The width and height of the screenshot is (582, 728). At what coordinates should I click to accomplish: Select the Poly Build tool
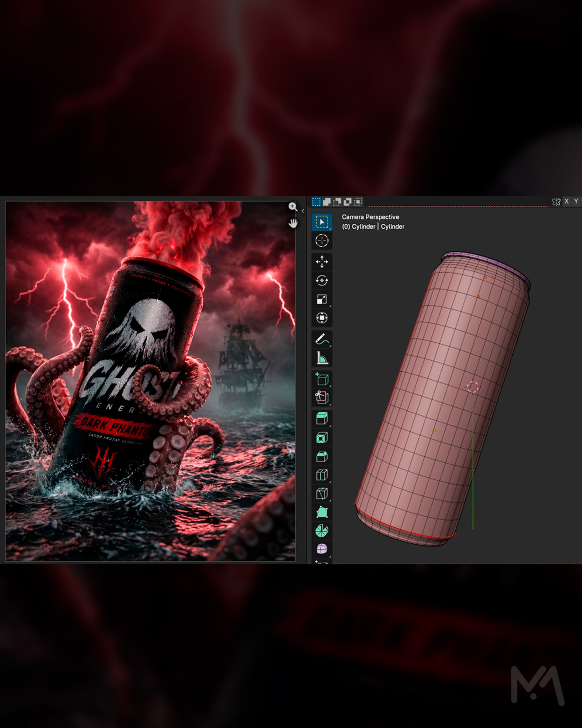[321, 512]
